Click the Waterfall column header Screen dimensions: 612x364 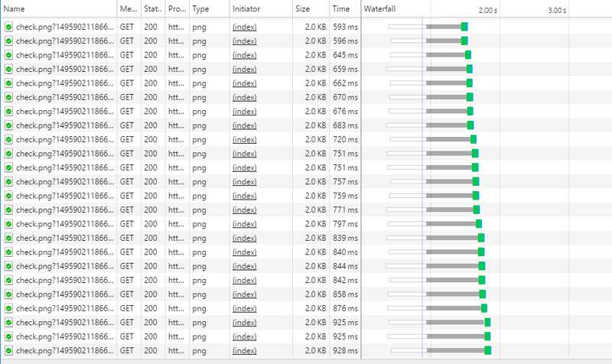click(379, 8)
